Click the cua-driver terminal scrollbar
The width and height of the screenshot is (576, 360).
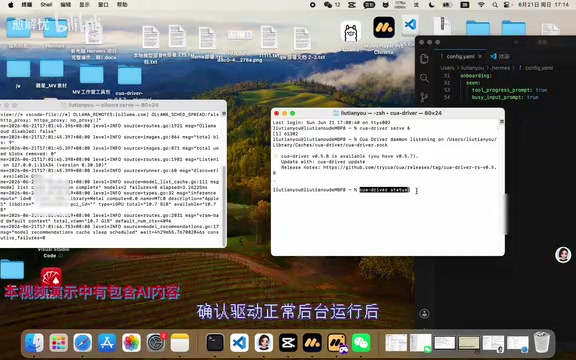[501, 122]
